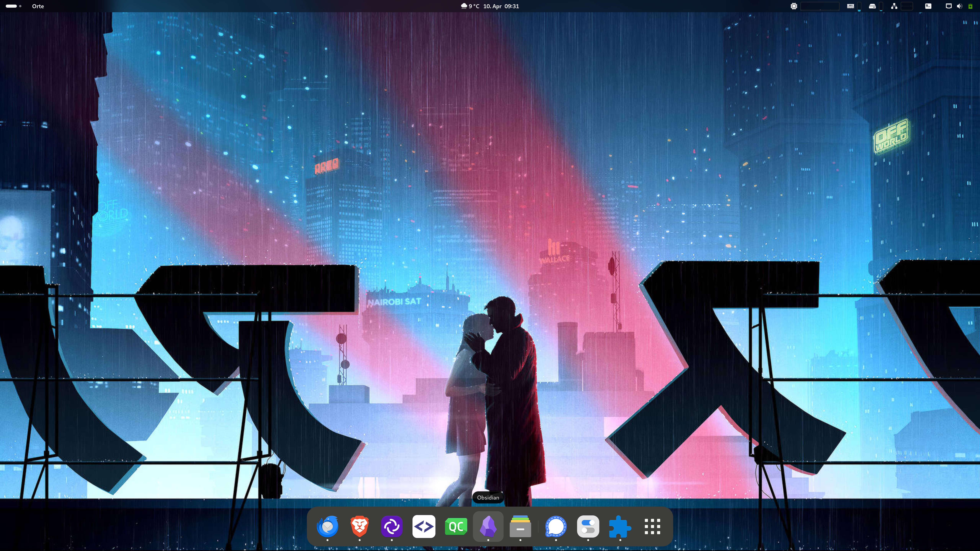Click the weather indicator showing 9 °C

[470, 6]
